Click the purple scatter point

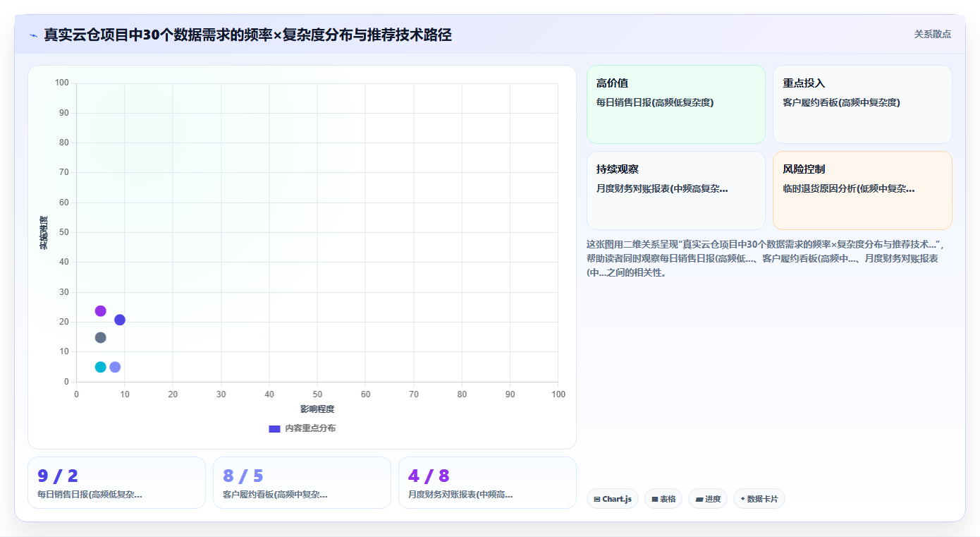pyautogui.click(x=100, y=311)
